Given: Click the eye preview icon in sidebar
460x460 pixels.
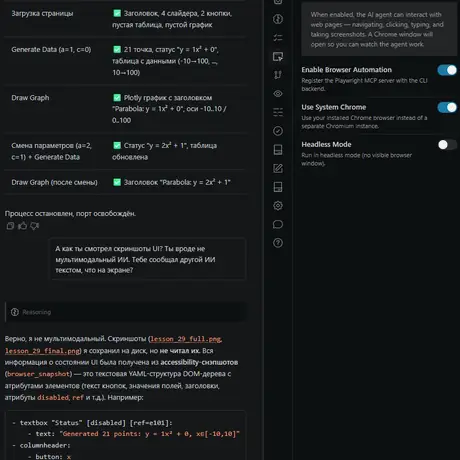Looking at the screenshot, I should coord(278,94).
